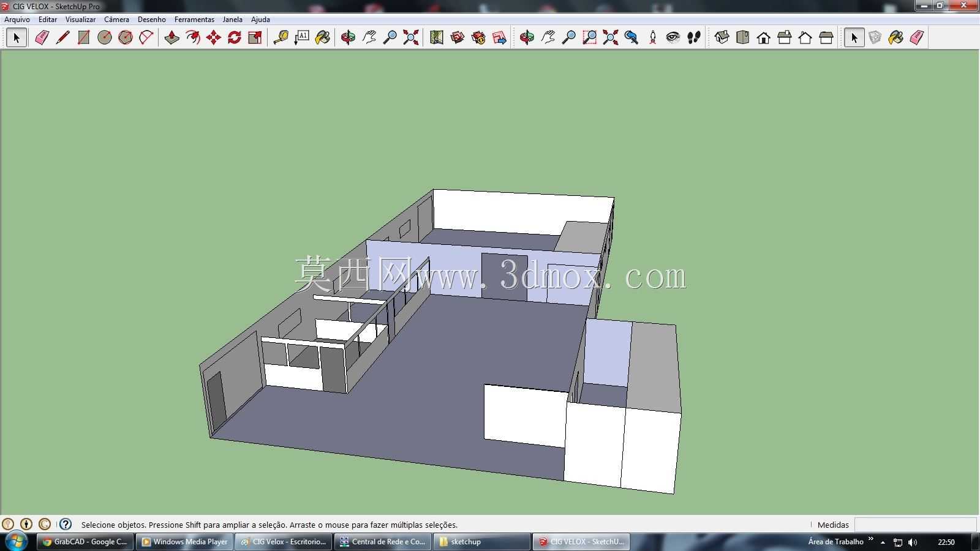This screenshot has width=980, height=551.
Task: Click Add Location map icon
Action: click(x=436, y=37)
